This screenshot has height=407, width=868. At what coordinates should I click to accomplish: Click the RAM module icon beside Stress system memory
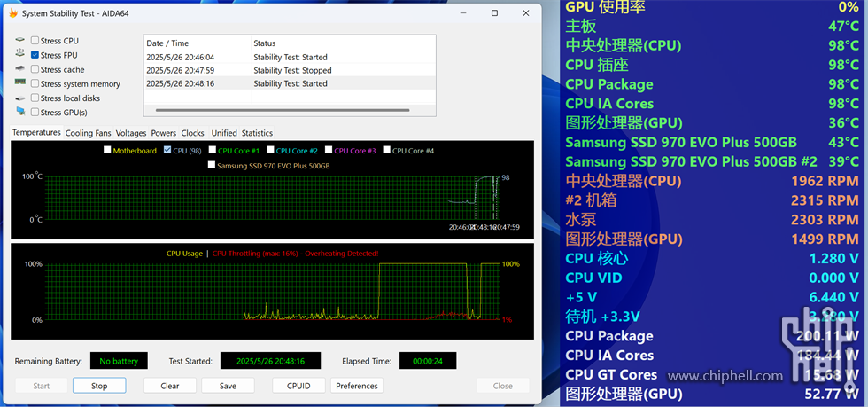pyautogui.click(x=19, y=82)
